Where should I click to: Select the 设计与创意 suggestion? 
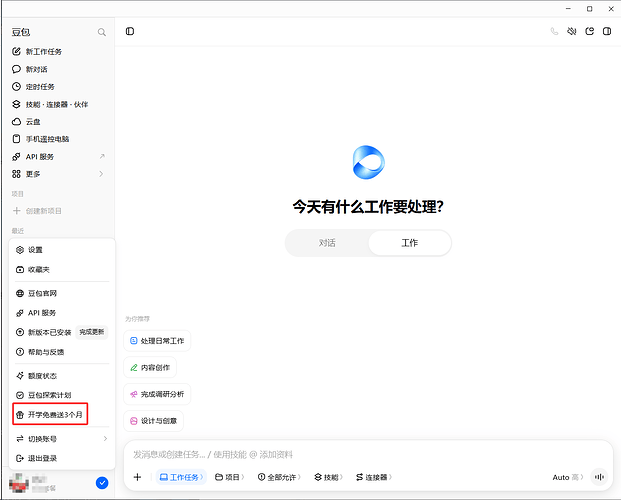point(154,420)
